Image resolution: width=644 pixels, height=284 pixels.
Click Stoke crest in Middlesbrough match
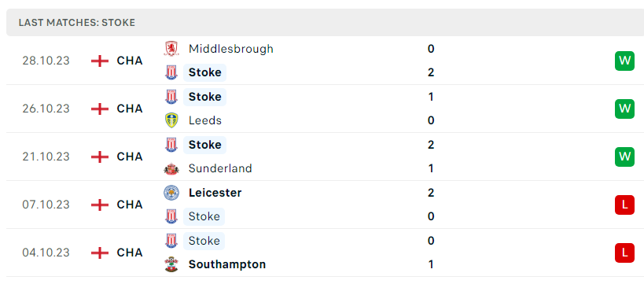(x=171, y=72)
